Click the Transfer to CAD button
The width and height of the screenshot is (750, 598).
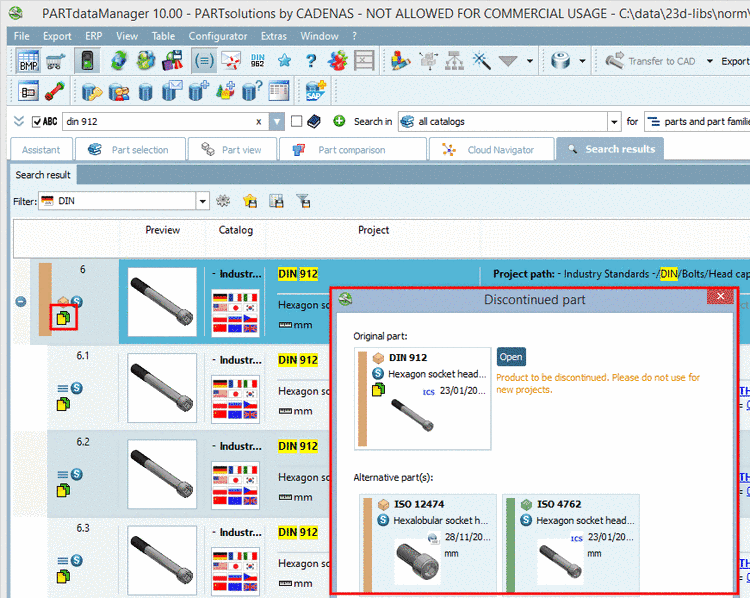coord(651,61)
